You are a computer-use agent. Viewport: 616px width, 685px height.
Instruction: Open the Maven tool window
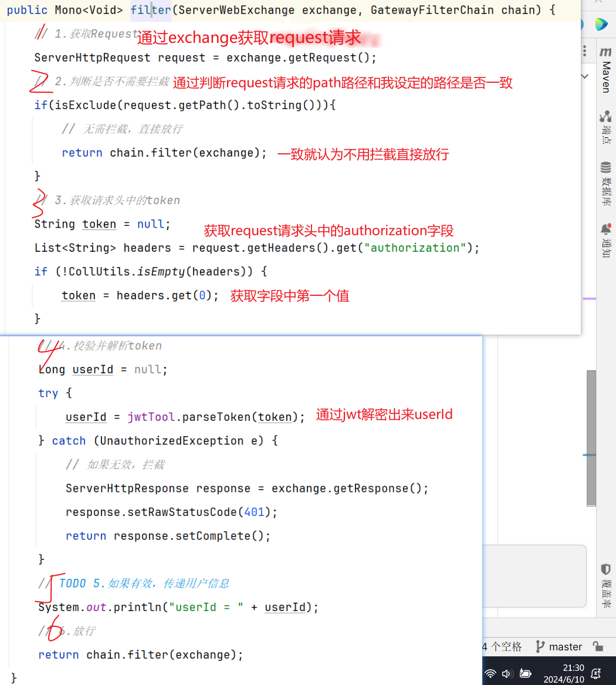tap(605, 70)
